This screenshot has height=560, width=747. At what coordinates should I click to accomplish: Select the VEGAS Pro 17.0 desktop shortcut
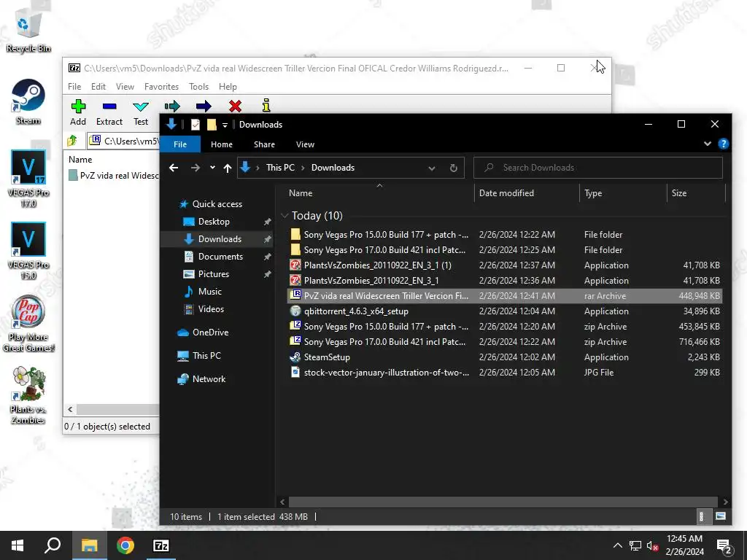click(x=28, y=179)
